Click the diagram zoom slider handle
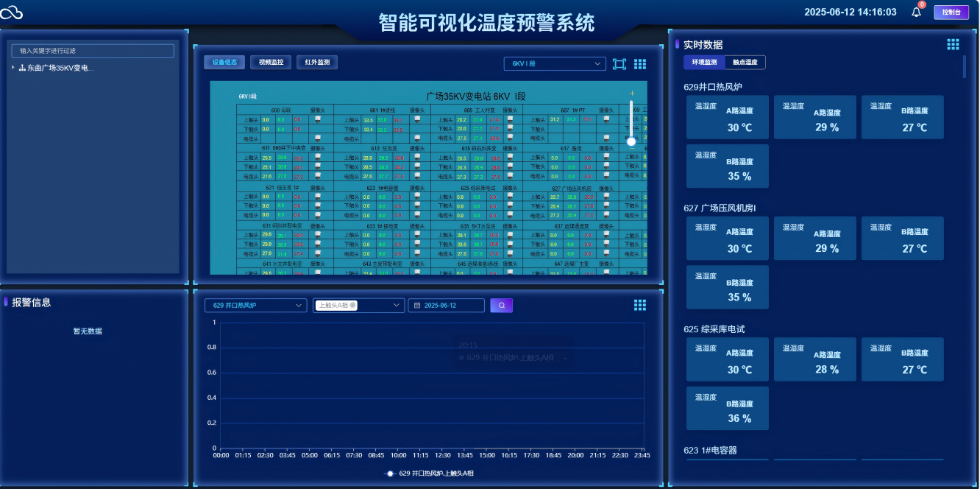Viewport: 980px width, 489px height. [631, 141]
